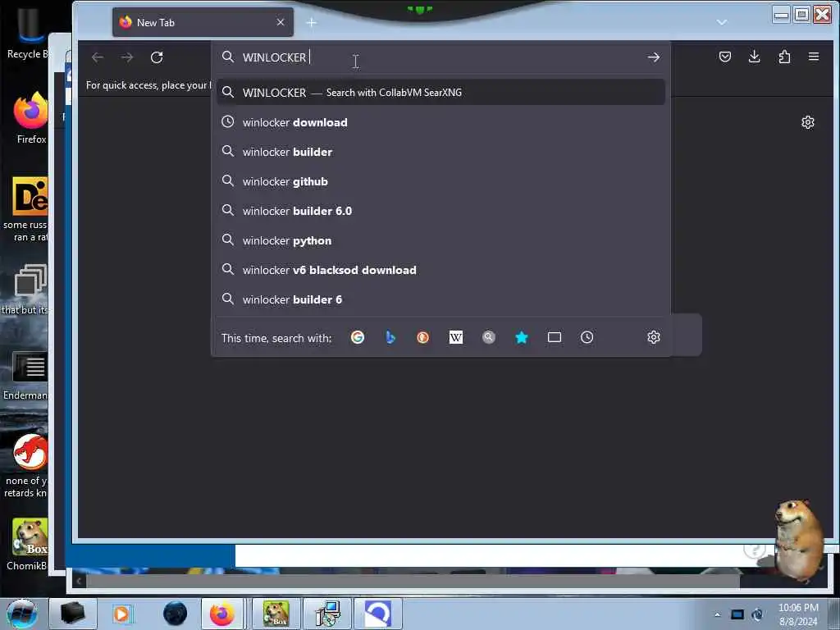Close the New Tab tab
840x630 pixels.
click(x=281, y=22)
